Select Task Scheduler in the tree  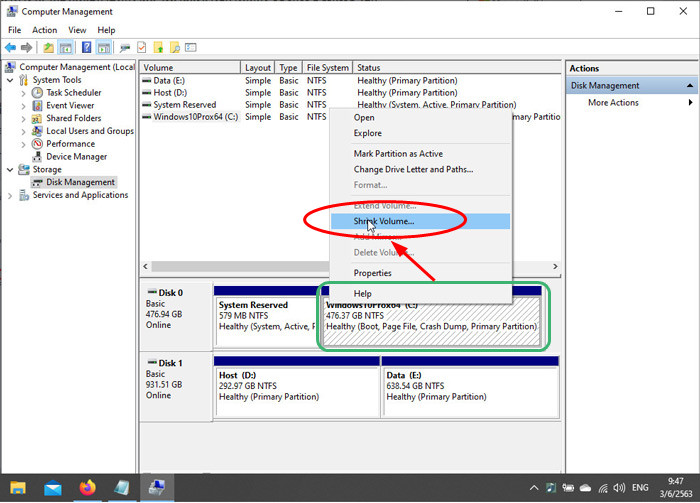tap(74, 92)
